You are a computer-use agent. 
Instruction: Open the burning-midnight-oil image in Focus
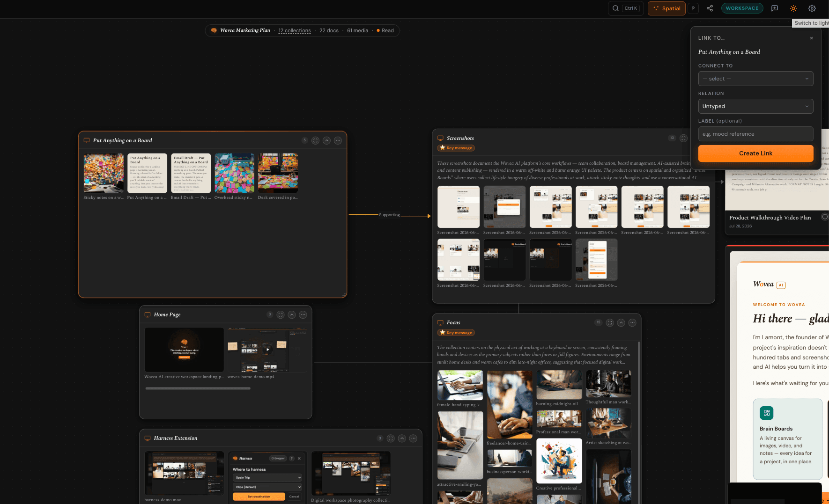tap(559, 385)
